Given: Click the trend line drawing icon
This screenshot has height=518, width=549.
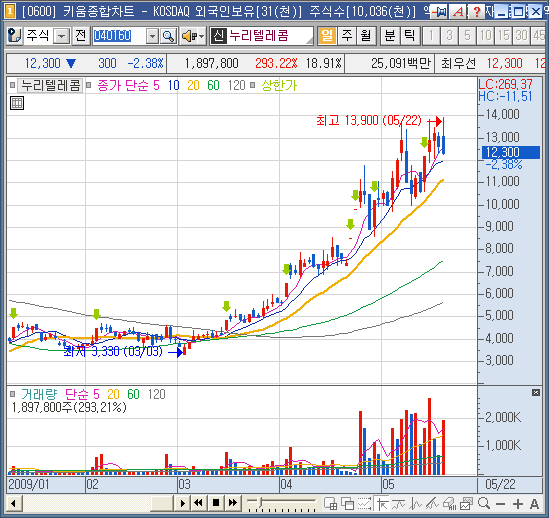Looking at the screenshot, I should point(398,504).
